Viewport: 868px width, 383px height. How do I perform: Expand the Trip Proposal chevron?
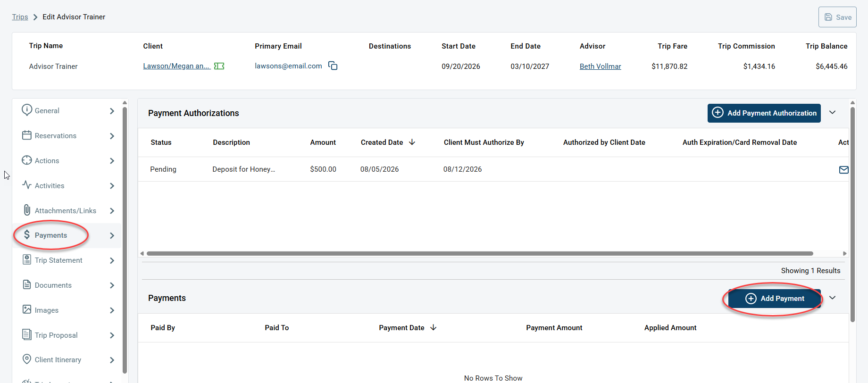coord(112,335)
